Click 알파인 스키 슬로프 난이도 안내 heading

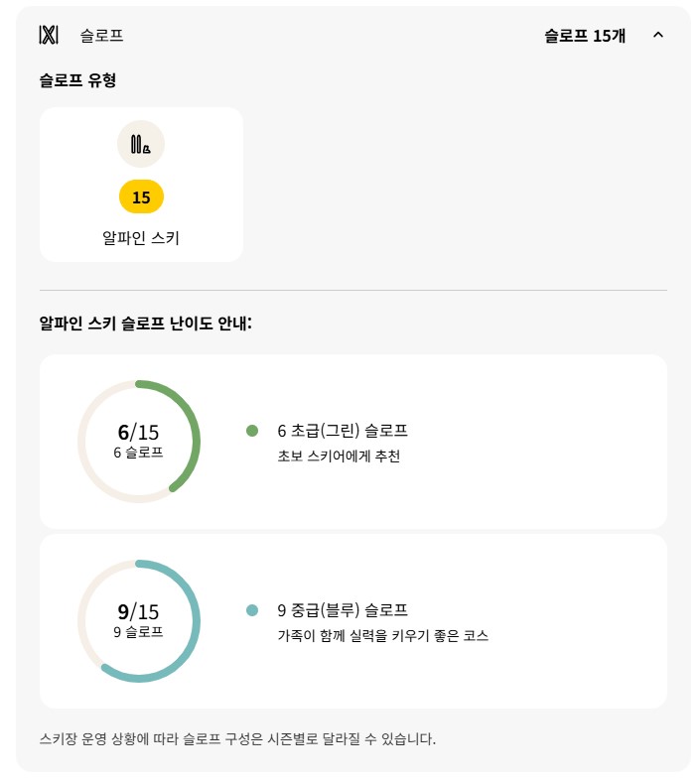click(x=146, y=324)
